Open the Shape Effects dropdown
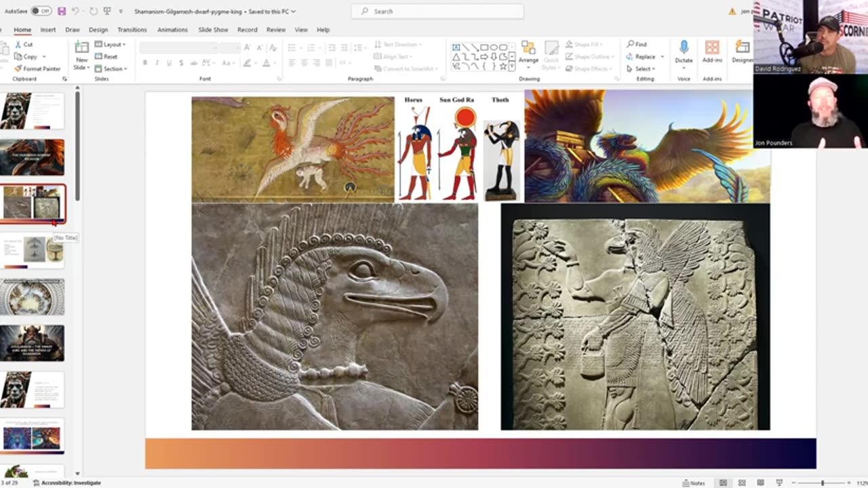 coord(589,68)
